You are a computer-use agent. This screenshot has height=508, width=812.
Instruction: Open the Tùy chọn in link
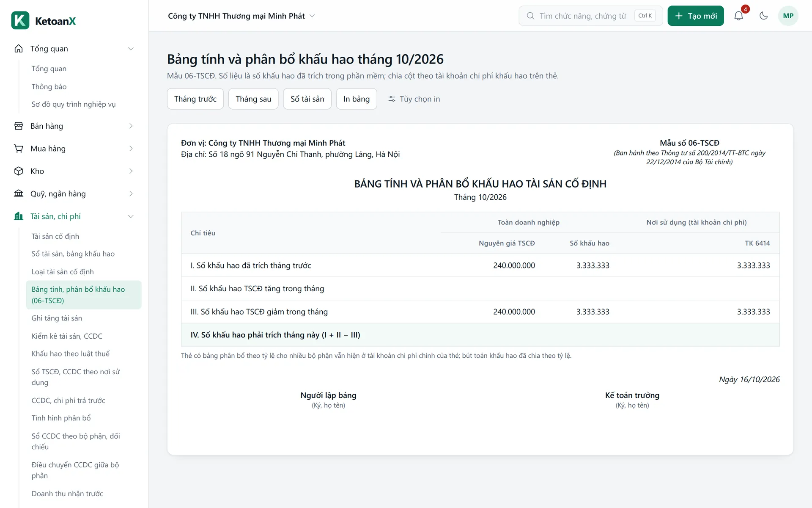(414, 99)
